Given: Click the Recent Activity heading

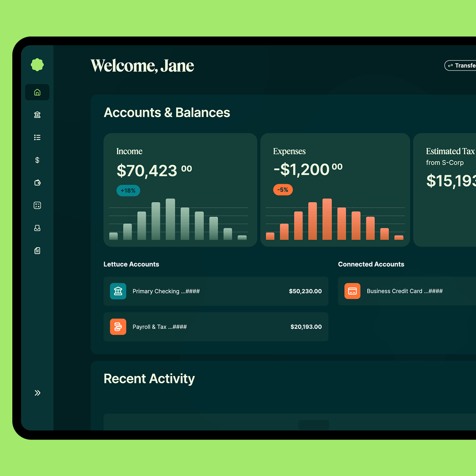Looking at the screenshot, I should (x=149, y=379).
